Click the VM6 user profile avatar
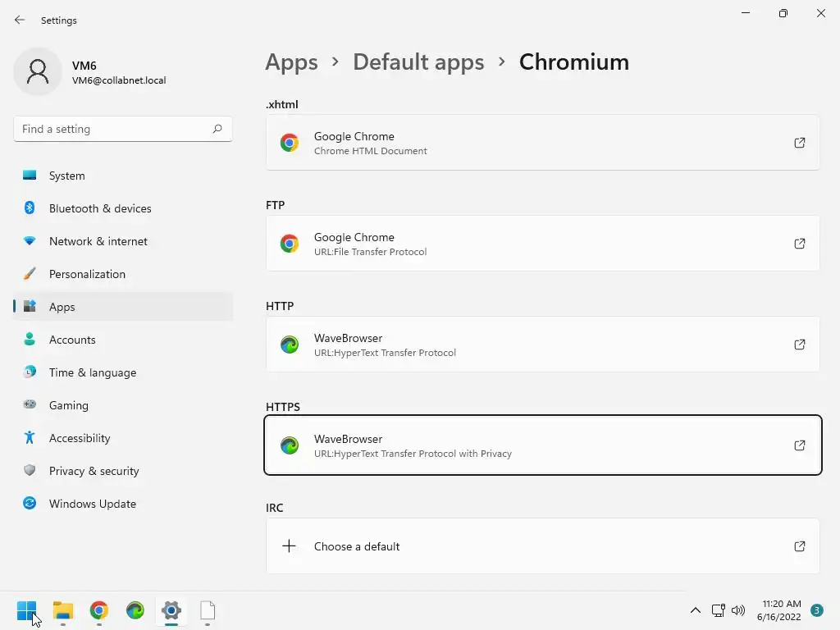Image resolution: width=840 pixels, height=630 pixels. [x=38, y=72]
